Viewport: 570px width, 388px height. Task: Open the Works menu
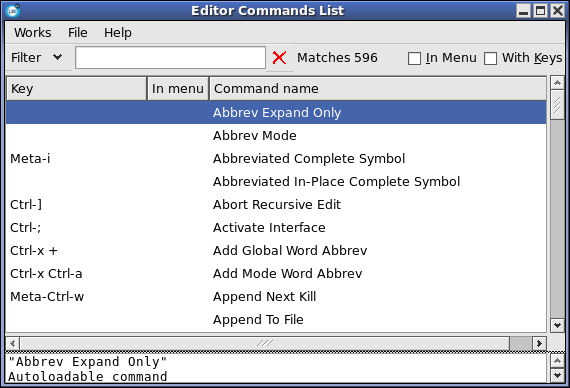33,33
